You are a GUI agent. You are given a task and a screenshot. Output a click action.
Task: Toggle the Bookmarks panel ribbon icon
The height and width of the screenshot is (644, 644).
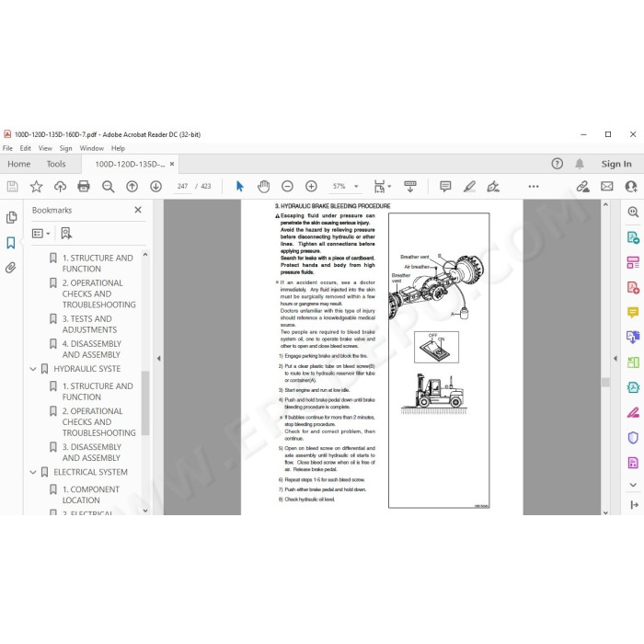click(x=11, y=243)
